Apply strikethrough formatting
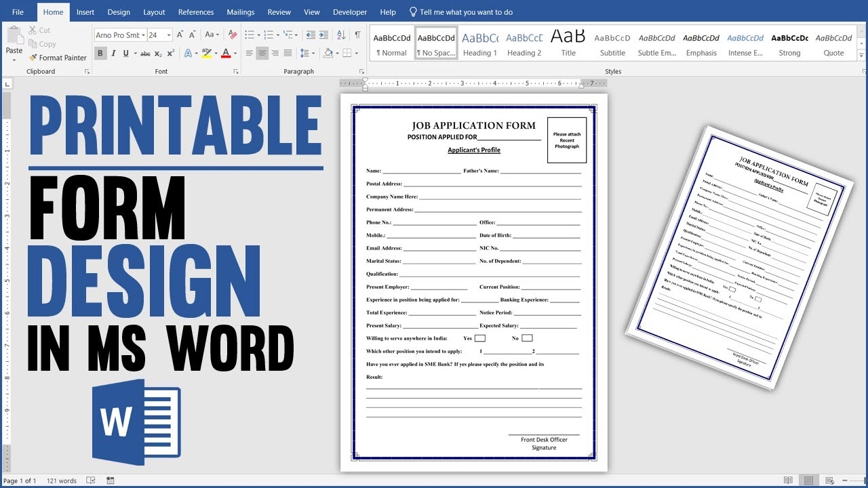 point(145,54)
